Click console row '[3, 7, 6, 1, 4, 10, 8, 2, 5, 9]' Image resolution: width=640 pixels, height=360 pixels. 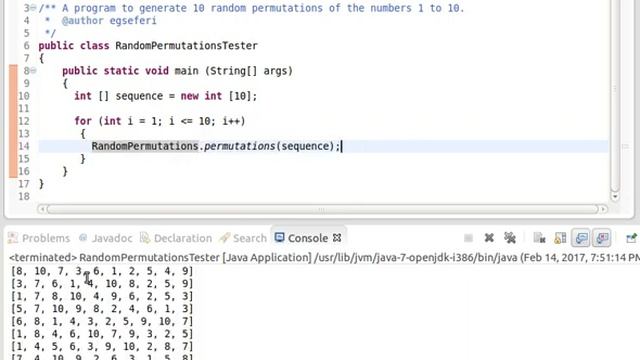pos(102,284)
